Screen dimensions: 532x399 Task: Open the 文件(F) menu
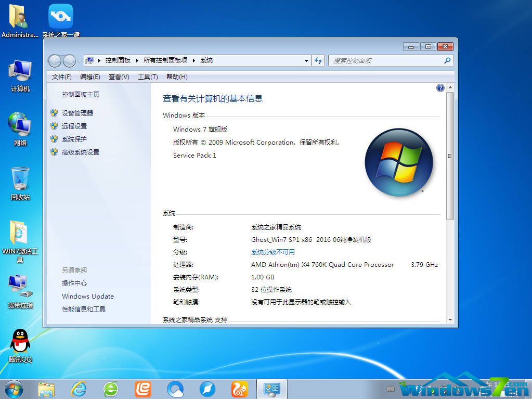[61, 76]
